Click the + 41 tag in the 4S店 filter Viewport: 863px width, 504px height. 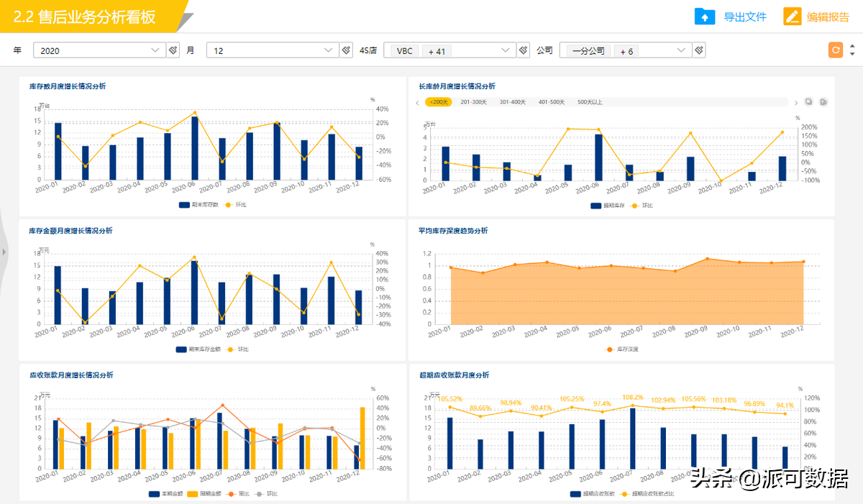pyautogui.click(x=437, y=51)
